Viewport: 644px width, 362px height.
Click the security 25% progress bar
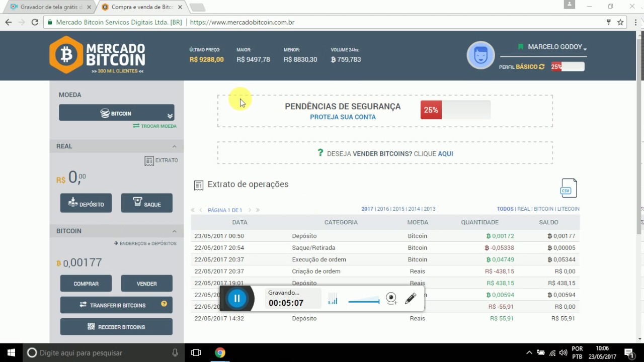455,110
